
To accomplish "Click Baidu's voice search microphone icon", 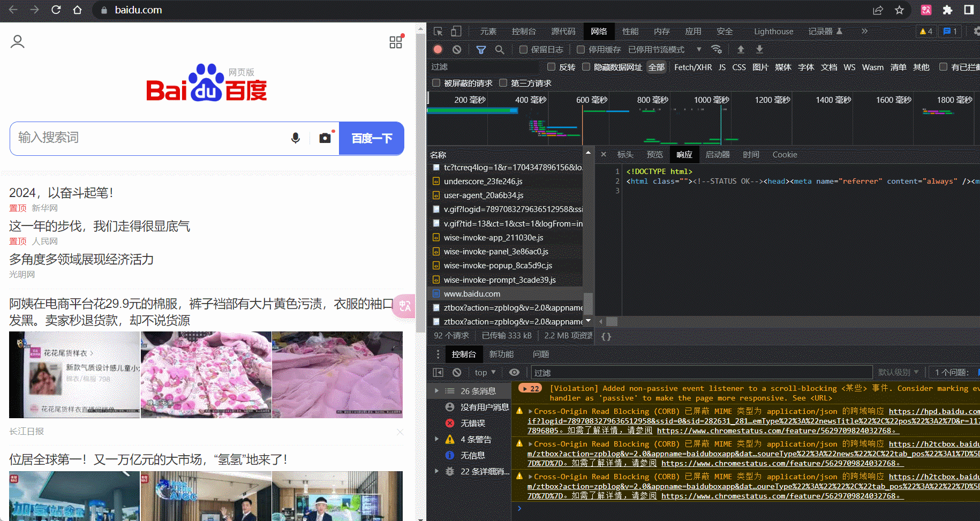I will (296, 138).
